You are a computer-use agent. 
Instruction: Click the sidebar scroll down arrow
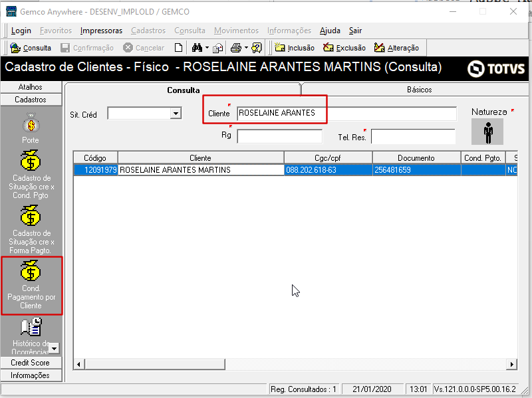coord(54,348)
